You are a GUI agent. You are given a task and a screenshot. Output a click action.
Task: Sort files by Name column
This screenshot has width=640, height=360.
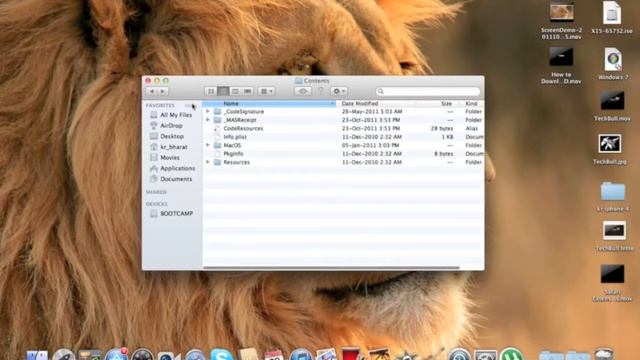pos(269,104)
